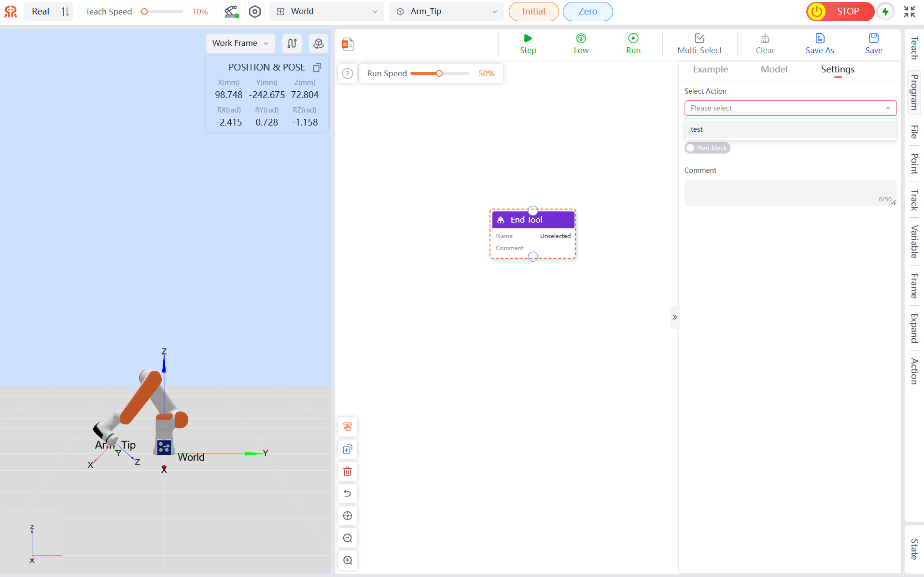This screenshot has height=577, width=924.
Task: Click the Clear broom icon
Action: 765,43
